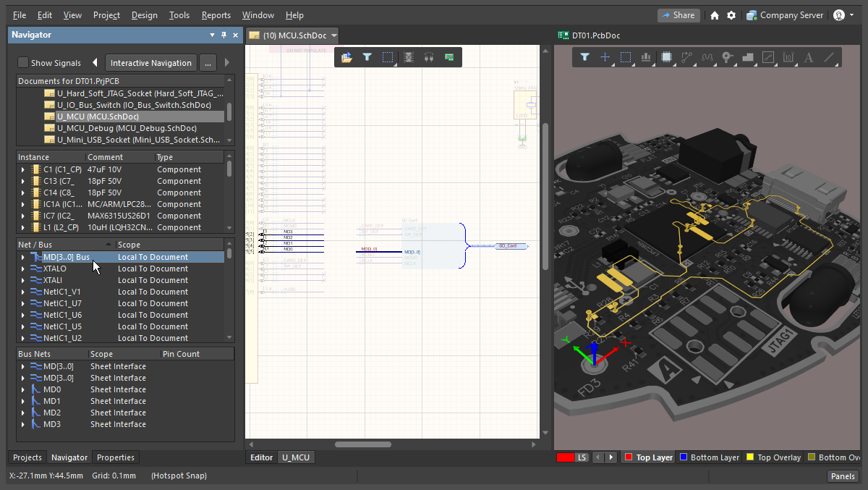This screenshot has width=868, height=490.
Task: Pin the Navigator panel
Action: click(x=224, y=35)
